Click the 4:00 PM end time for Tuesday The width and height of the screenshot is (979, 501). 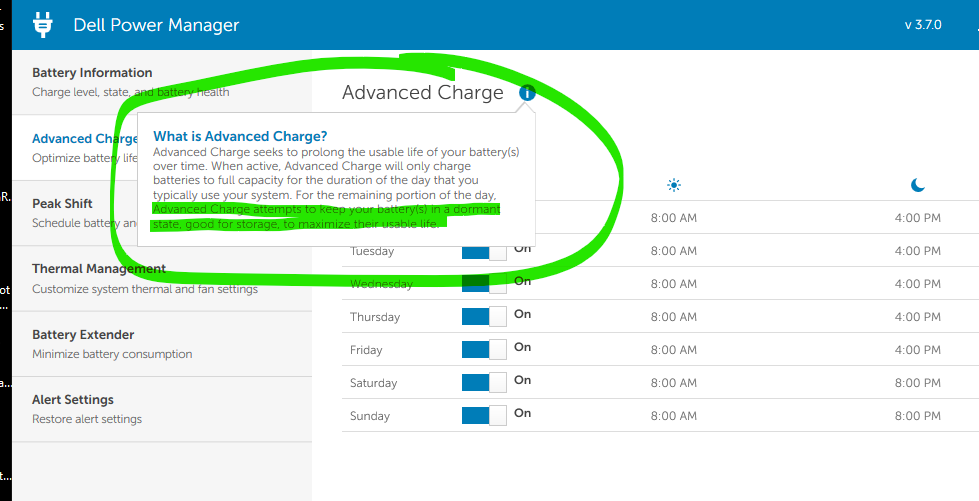point(917,251)
